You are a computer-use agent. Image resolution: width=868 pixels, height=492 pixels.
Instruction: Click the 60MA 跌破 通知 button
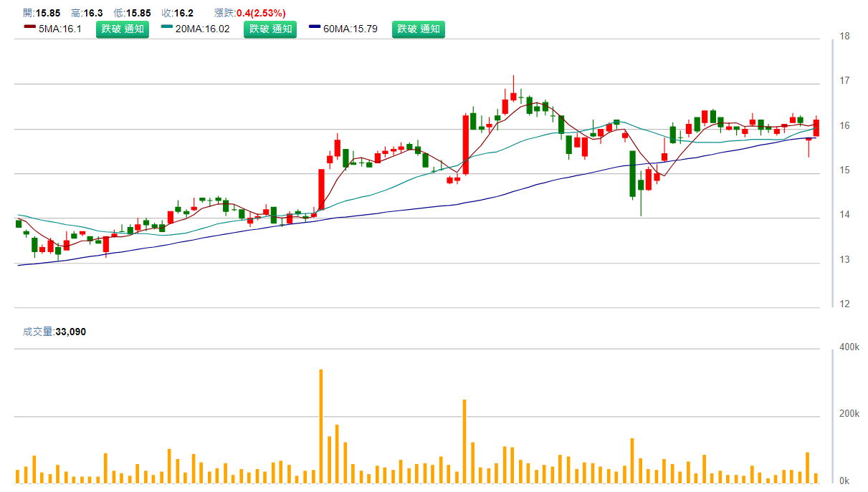(x=419, y=29)
